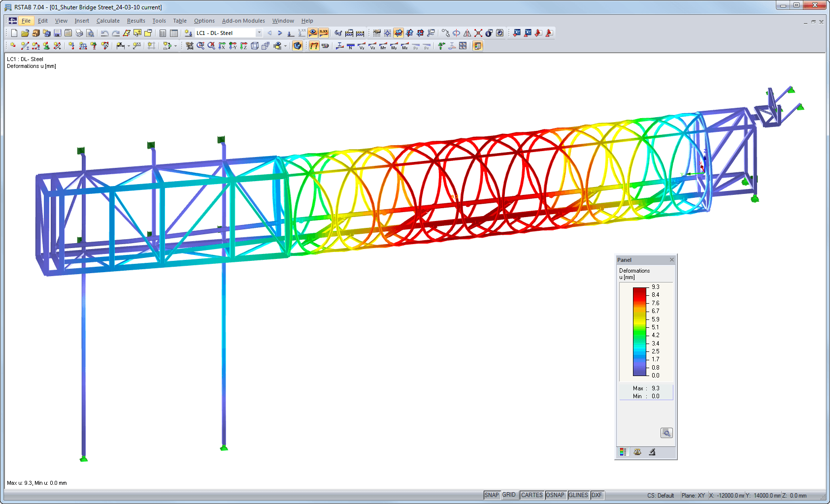The width and height of the screenshot is (830, 504).
Task: Select the isometric view icon
Action: 254,46
